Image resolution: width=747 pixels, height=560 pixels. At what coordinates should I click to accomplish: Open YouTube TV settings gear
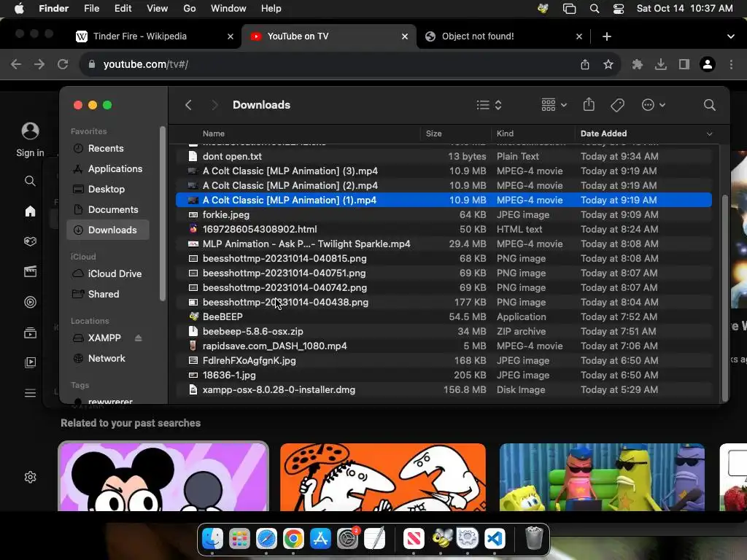pyautogui.click(x=30, y=477)
